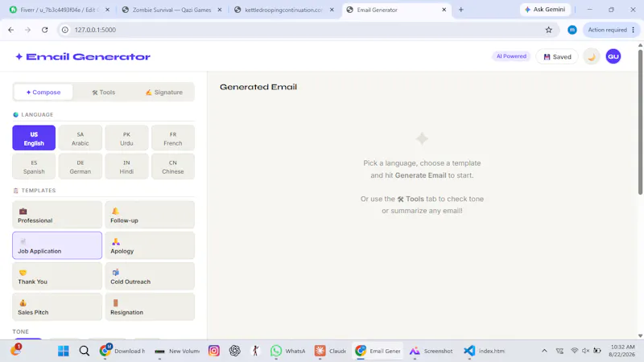644x362 pixels.
Task: Open the Wi-Fi network icon
Action: coord(574,351)
